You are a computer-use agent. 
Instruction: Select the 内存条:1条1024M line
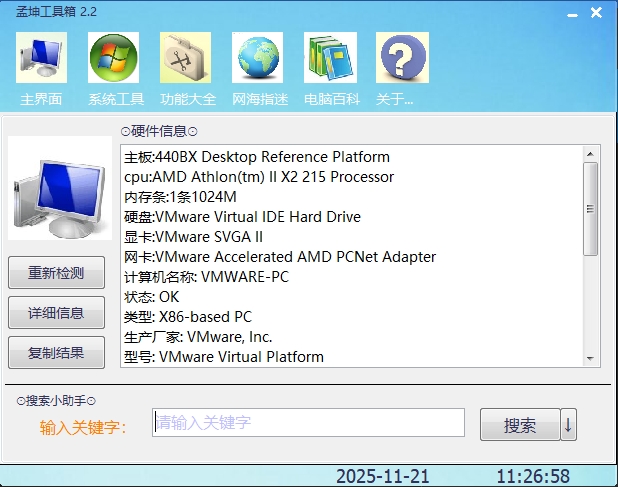[x=180, y=197]
